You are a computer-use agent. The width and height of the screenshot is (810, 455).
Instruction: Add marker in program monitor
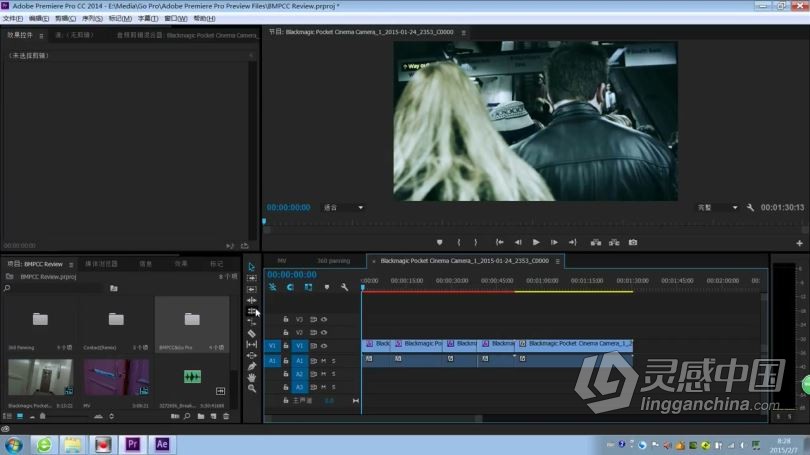(x=440, y=242)
